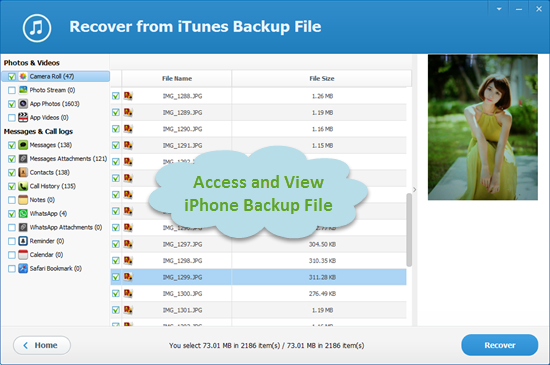This screenshot has width=550, height=365.
Task: Open the title bar dropdown arrow menu
Action: [x=499, y=9]
